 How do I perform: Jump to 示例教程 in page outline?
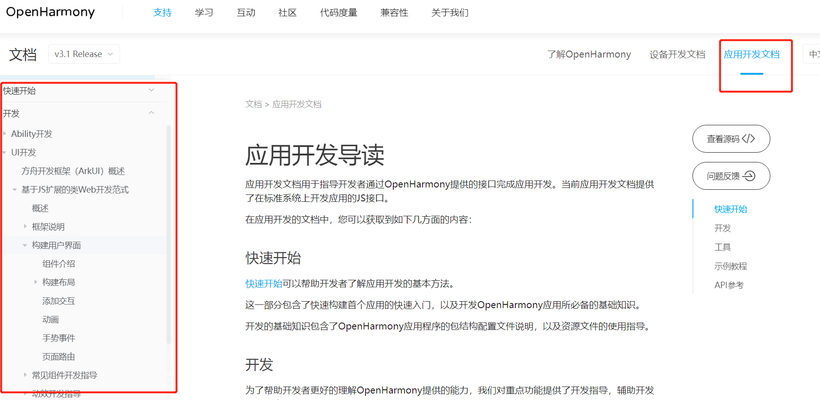(731, 266)
